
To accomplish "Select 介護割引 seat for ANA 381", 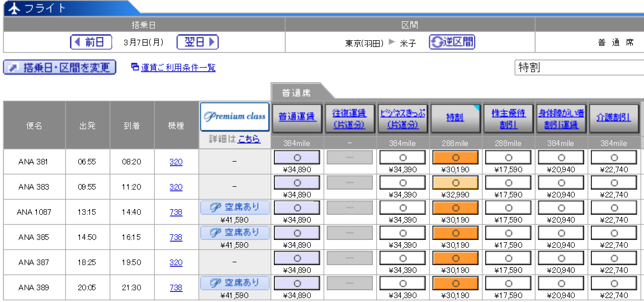I will click(614, 158).
